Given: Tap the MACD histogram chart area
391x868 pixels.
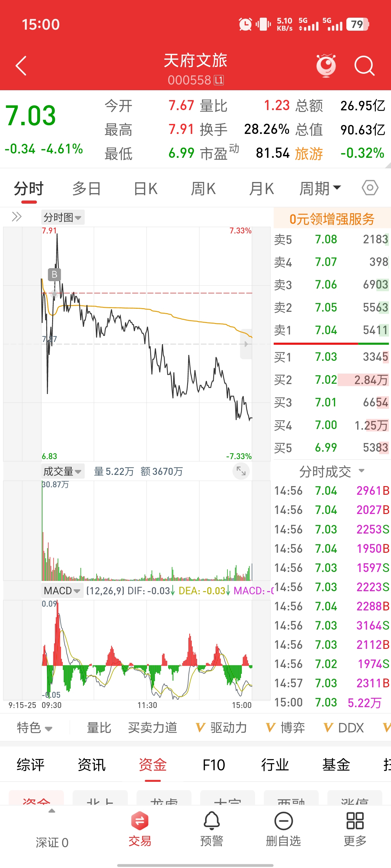Looking at the screenshot, I should click(146, 650).
